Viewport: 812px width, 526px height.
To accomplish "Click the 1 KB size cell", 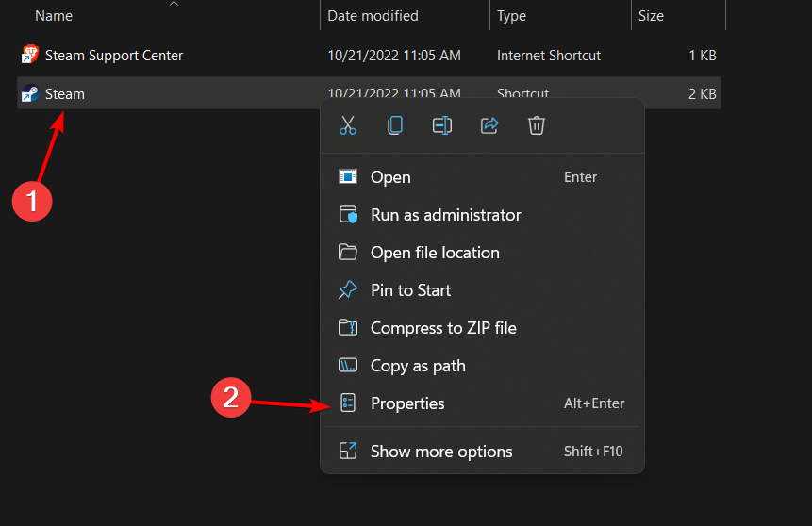I will click(x=703, y=56).
